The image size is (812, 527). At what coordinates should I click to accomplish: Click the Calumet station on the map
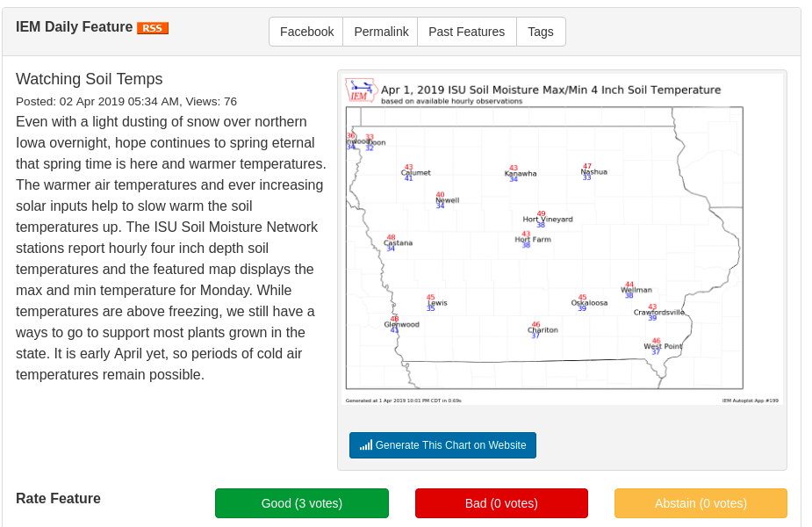[416, 172]
